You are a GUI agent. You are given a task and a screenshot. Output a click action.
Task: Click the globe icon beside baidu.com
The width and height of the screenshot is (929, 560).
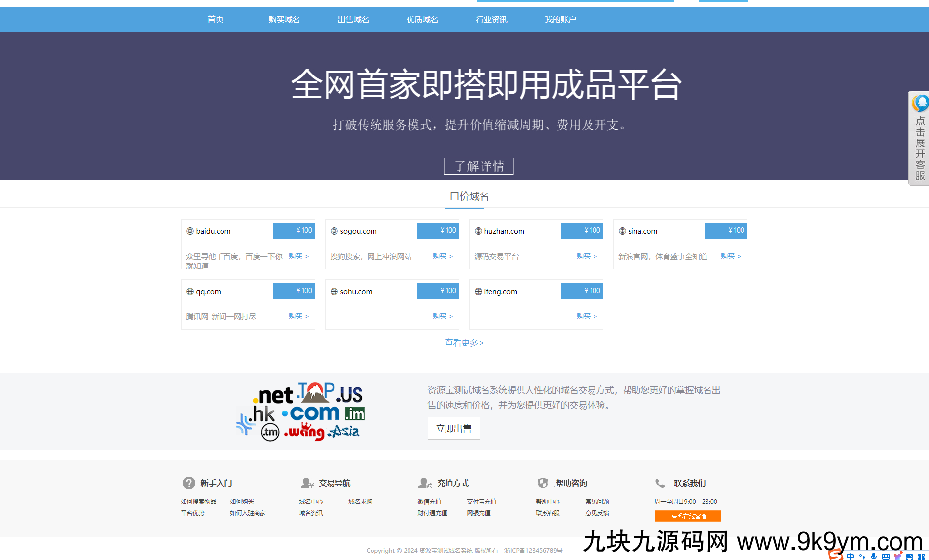190,231
